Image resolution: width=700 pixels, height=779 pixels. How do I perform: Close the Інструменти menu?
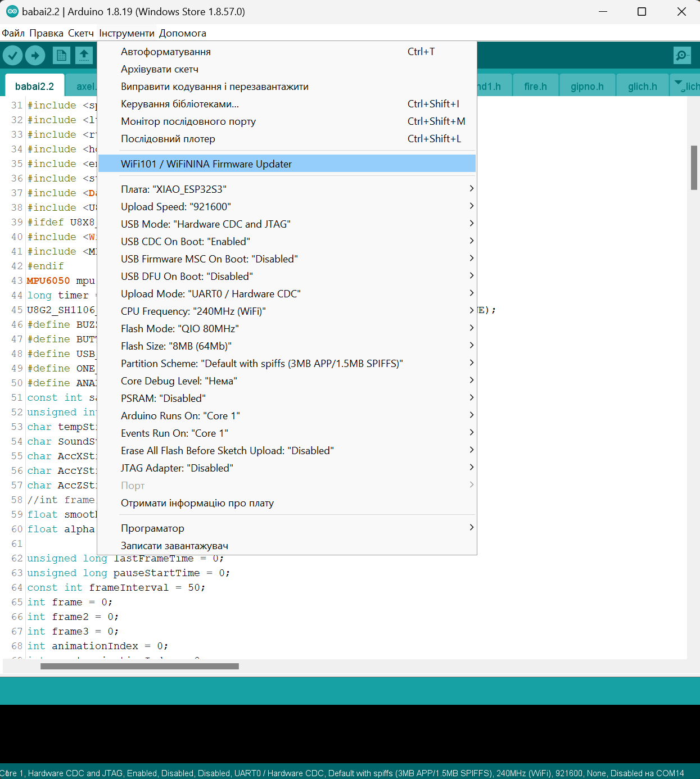[127, 33]
